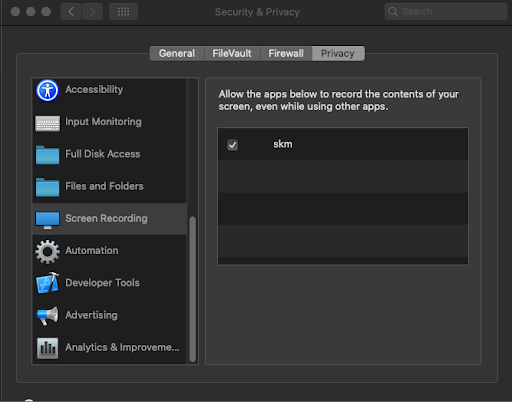Click the Automation gear icon

47,252
